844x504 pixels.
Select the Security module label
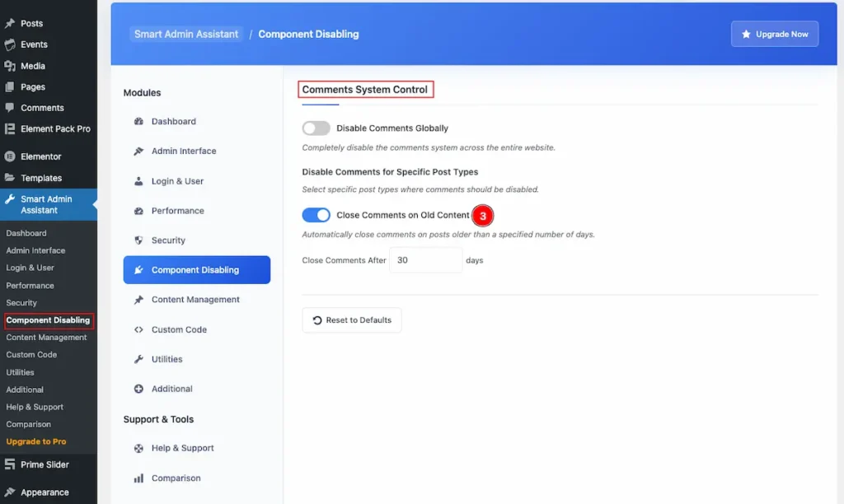click(x=168, y=240)
